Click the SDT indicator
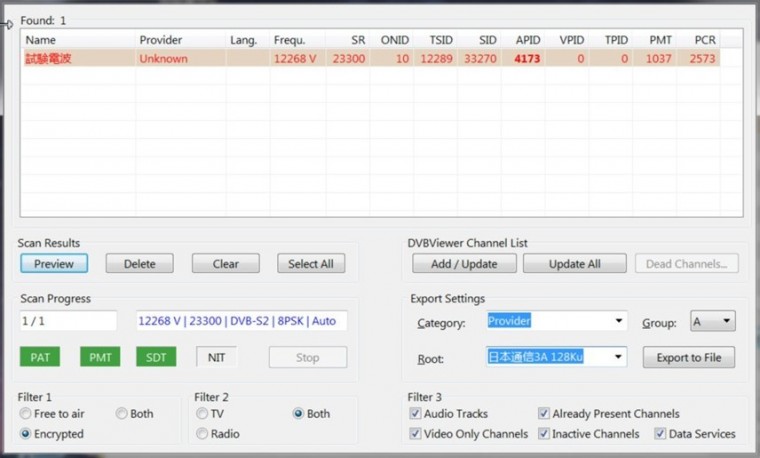760x458 pixels. tap(156, 357)
